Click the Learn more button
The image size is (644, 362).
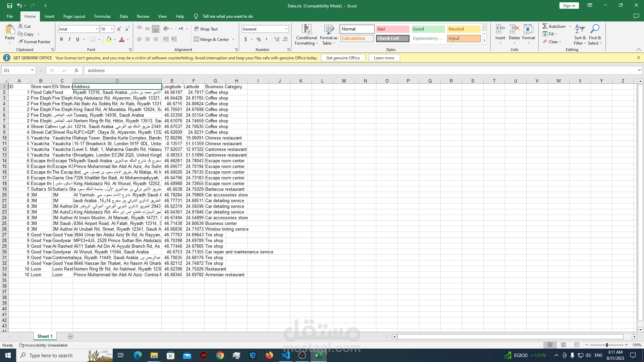(384, 58)
